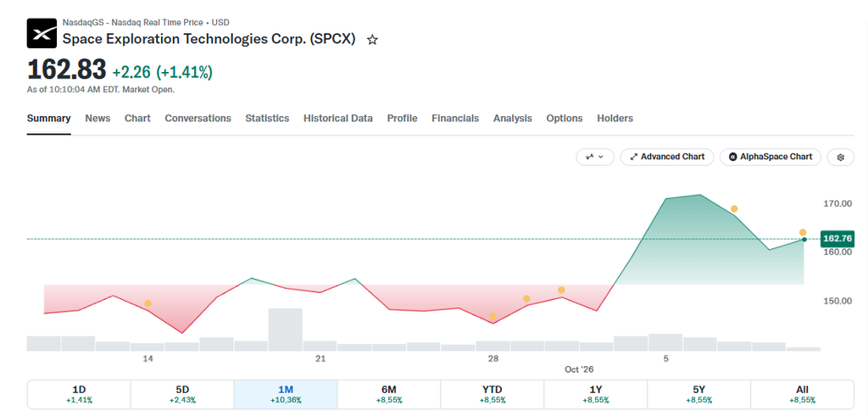The height and width of the screenshot is (416, 868).
Task: Open the Analysis tab
Action: [x=513, y=119]
